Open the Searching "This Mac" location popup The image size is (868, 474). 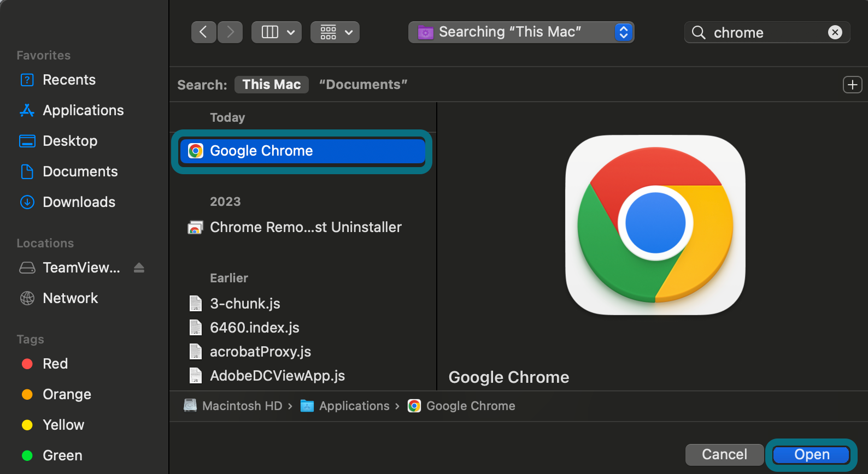point(521,32)
